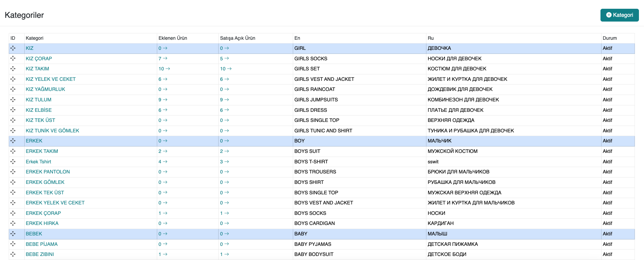Open the BEBE PİJAMA category
Image resolution: width=644 pixels, height=260 pixels.
pos(41,244)
